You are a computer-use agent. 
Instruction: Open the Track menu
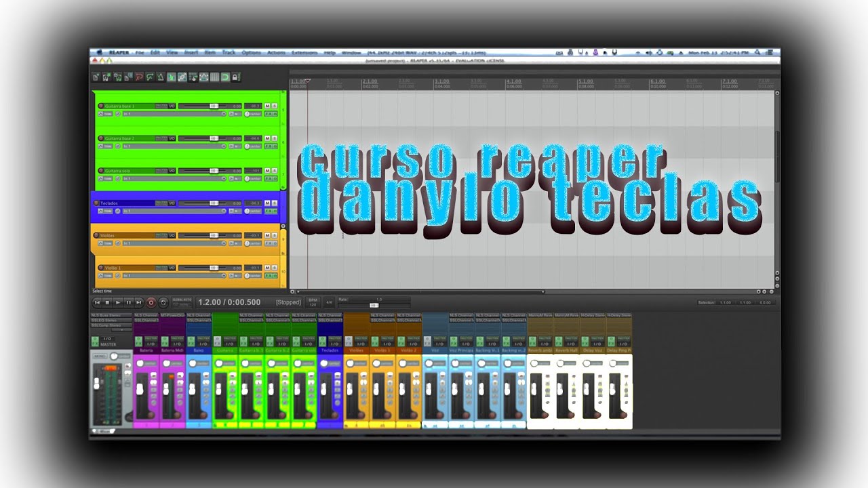(229, 52)
